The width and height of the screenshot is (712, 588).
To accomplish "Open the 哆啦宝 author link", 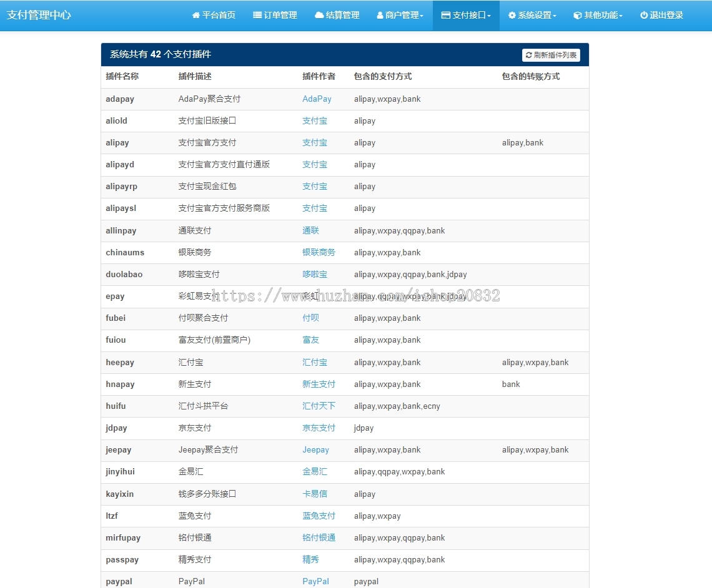I will point(315,275).
